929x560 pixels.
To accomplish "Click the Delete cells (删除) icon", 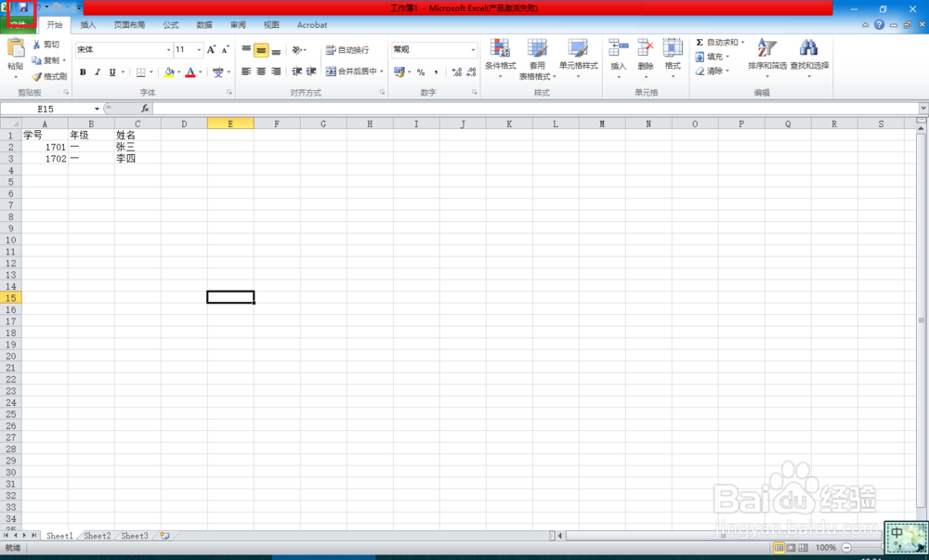I will [x=646, y=48].
